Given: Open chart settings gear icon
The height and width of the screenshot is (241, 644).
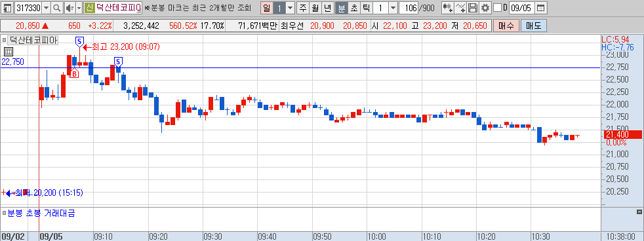Looking at the screenshot, I should click(485, 8).
